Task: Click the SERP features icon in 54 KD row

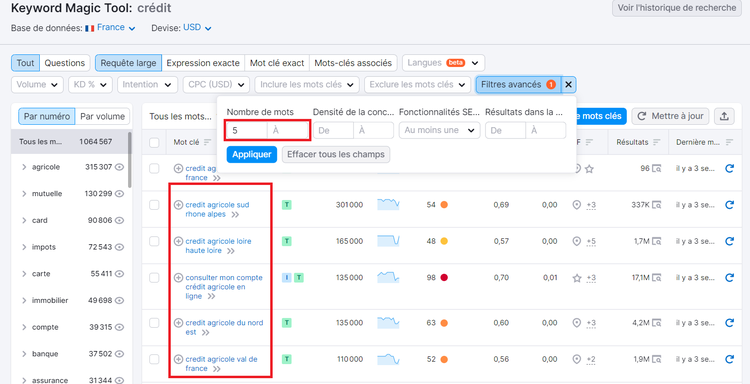Action: pyautogui.click(x=577, y=205)
